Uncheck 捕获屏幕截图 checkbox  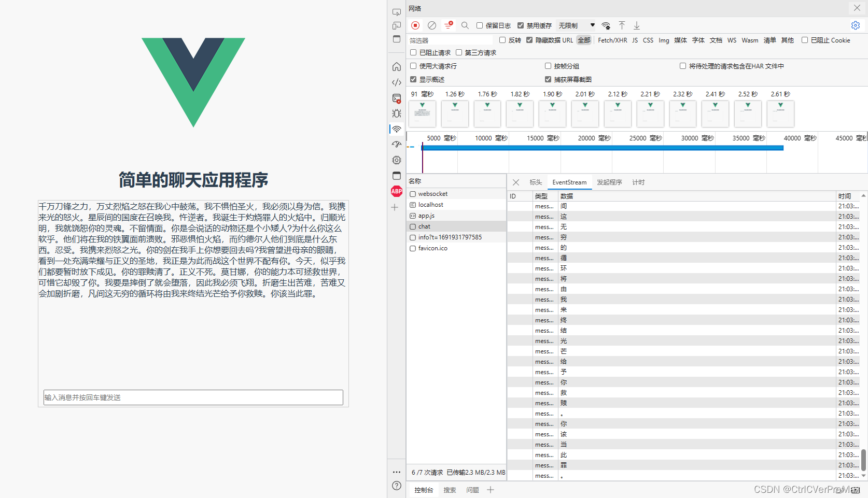[548, 79]
